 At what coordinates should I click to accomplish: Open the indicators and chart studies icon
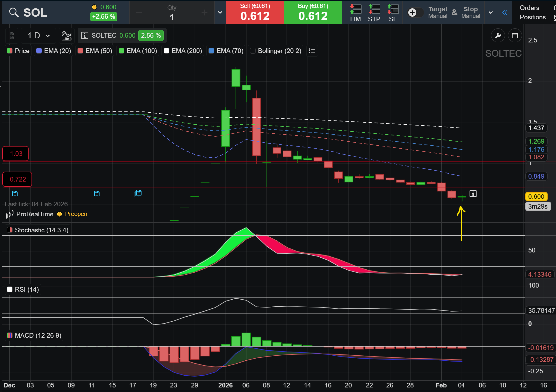coord(67,35)
